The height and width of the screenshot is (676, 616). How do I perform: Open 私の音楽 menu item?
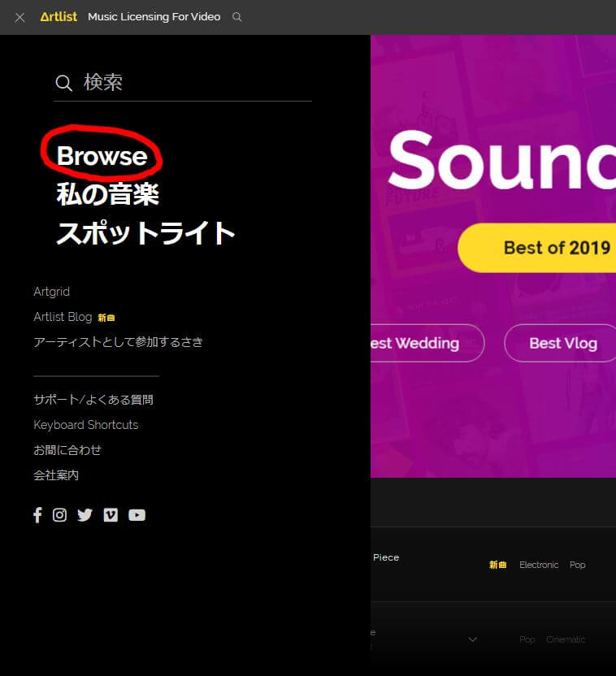click(x=108, y=194)
